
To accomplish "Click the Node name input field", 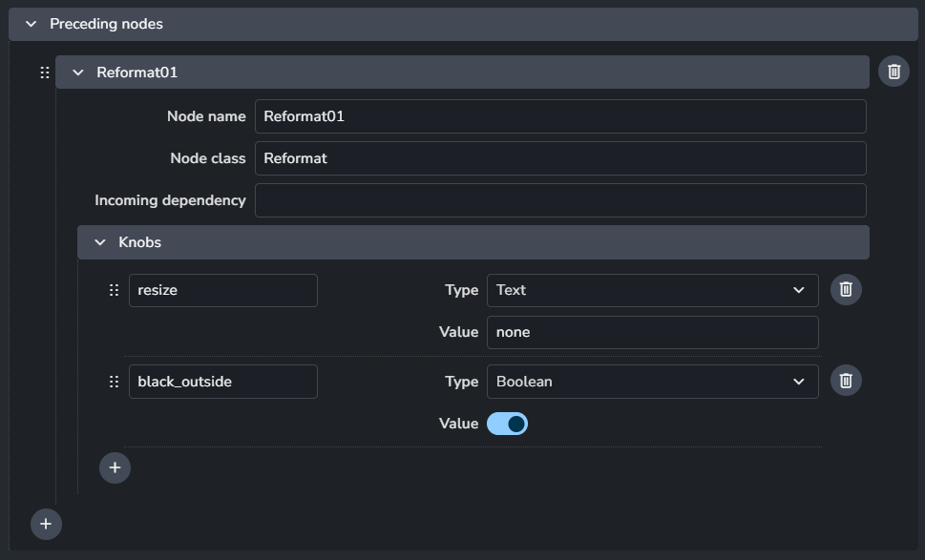I will (x=559, y=116).
